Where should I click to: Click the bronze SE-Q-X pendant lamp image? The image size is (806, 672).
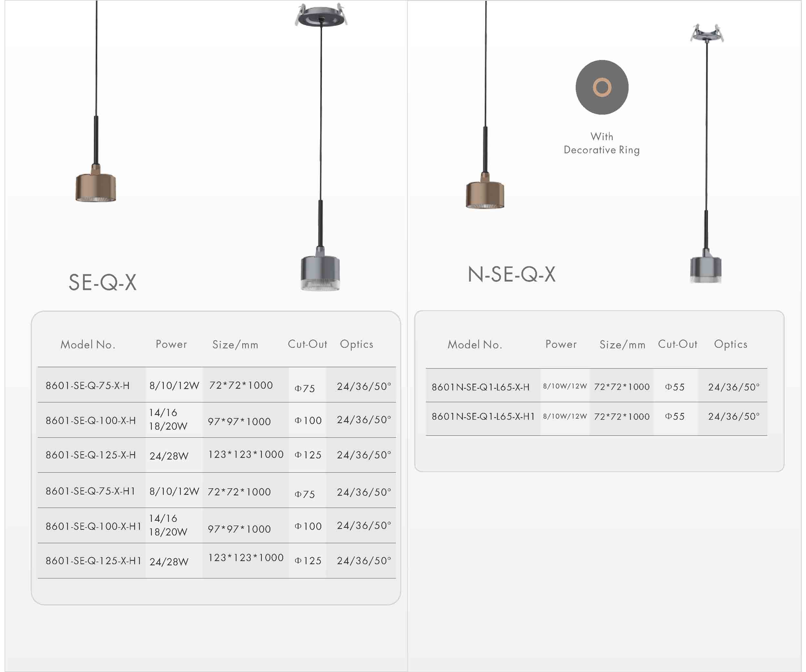[x=95, y=187]
